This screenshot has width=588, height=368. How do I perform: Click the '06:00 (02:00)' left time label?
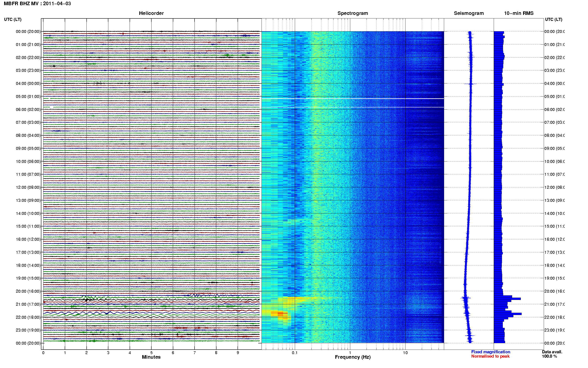(28, 109)
